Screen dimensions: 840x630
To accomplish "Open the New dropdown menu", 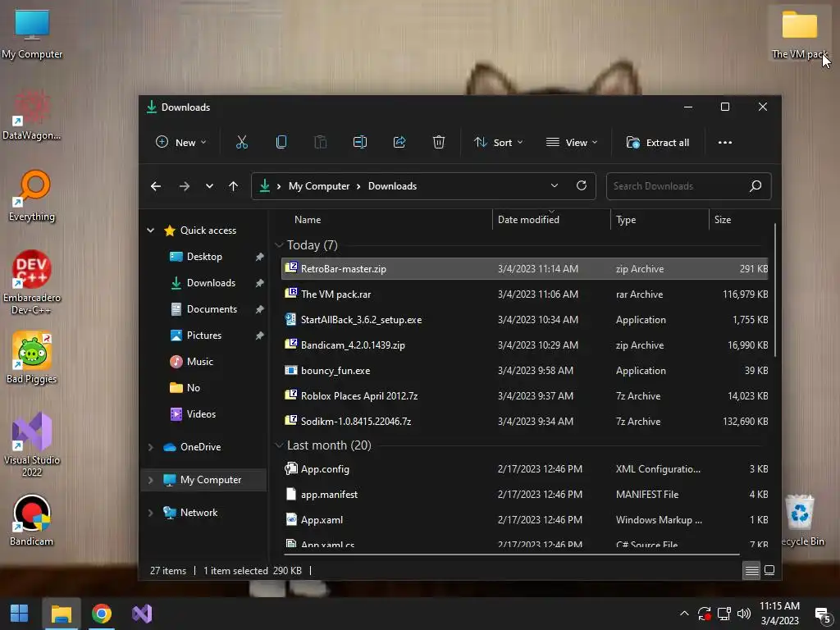I will (x=181, y=143).
